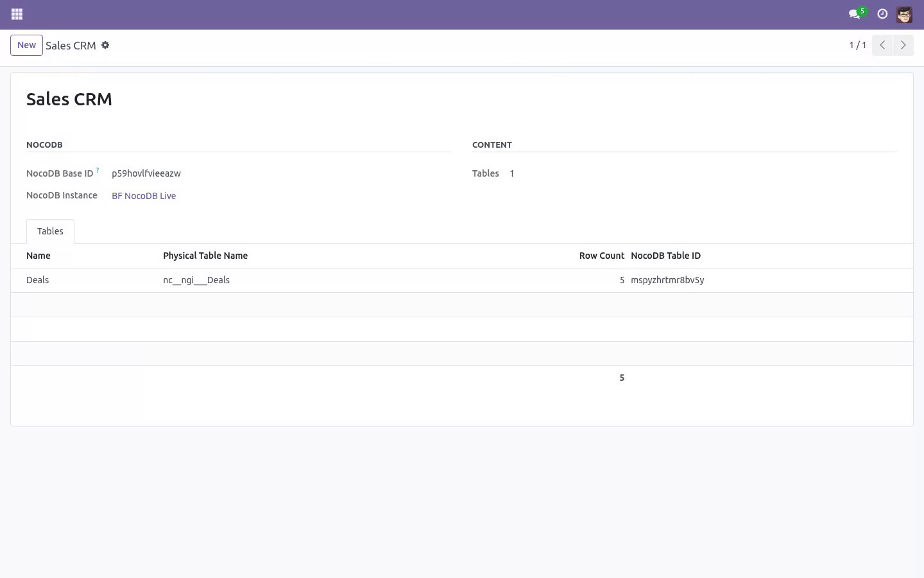Click the help mark beside NocoDB Base ID
Viewport: 924px width, 578px height.
point(98,170)
